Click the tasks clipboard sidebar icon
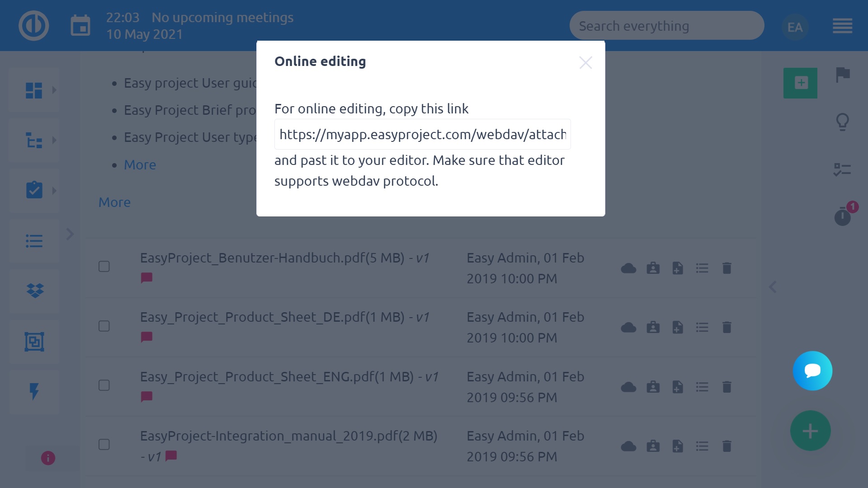Viewport: 868px width, 488px height. (x=34, y=190)
